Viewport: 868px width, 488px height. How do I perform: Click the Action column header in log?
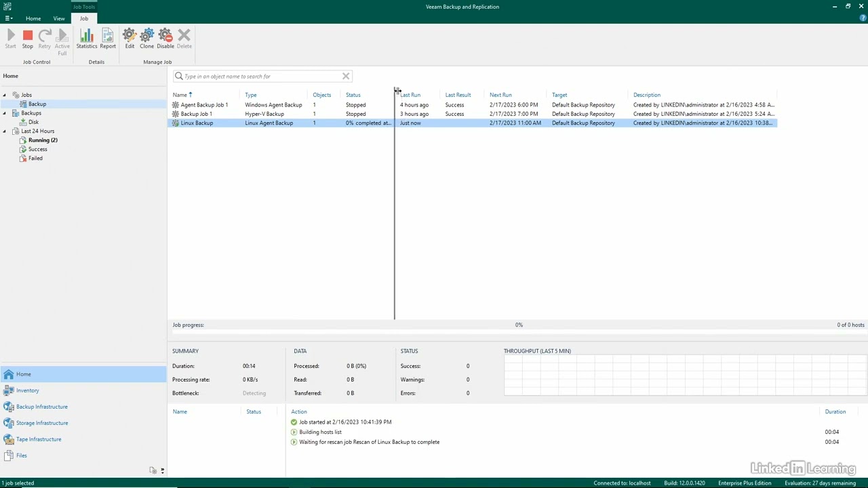pos(299,411)
